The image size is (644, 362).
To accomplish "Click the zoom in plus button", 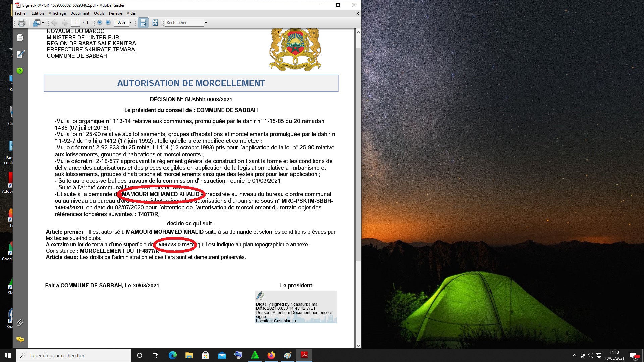I will tap(108, 23).
